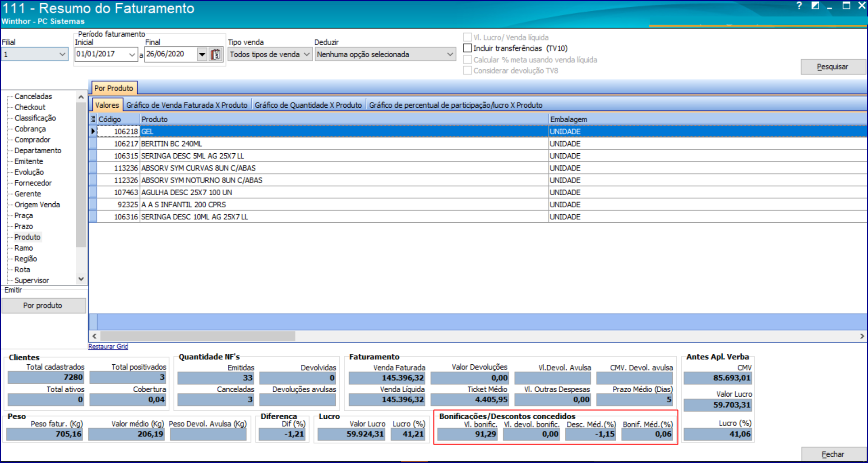Click the Fechar button
Screen dimensions: 868x463
(x=833, y=454)
